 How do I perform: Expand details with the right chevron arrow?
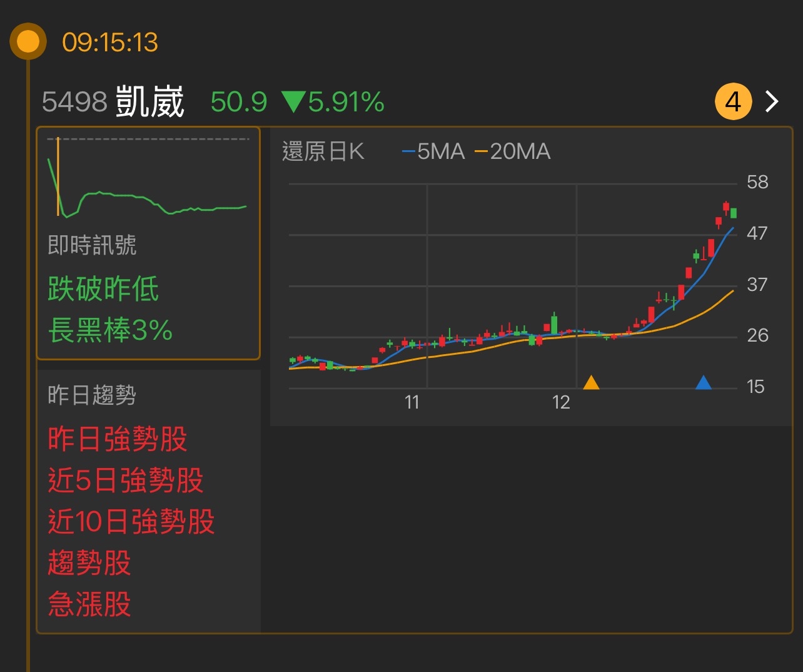(x=772, y=101)
